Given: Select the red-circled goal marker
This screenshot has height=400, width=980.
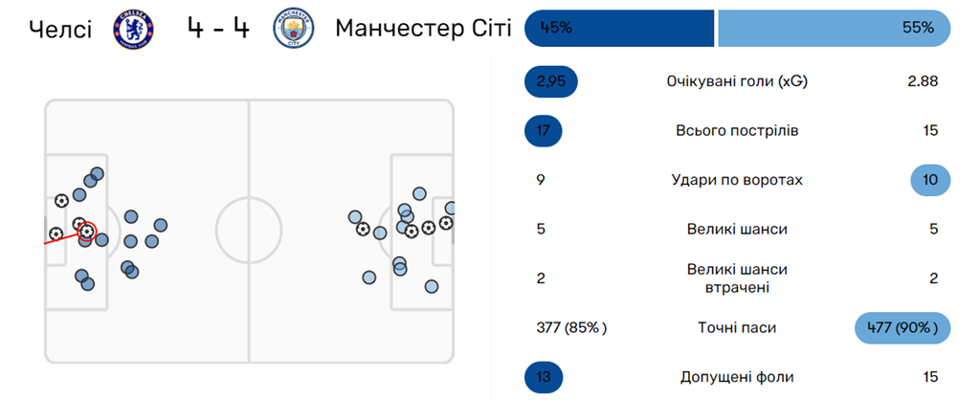Looking at the screenshot, I should 87,232.
